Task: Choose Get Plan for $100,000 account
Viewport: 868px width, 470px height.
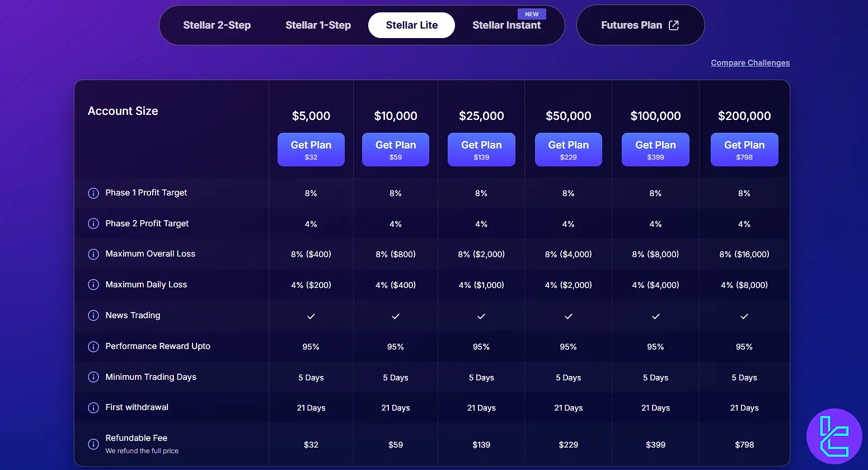Action: 655,150
